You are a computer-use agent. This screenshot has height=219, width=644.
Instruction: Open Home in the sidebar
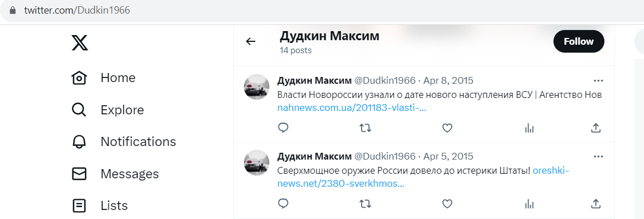[x=104, y=78]
